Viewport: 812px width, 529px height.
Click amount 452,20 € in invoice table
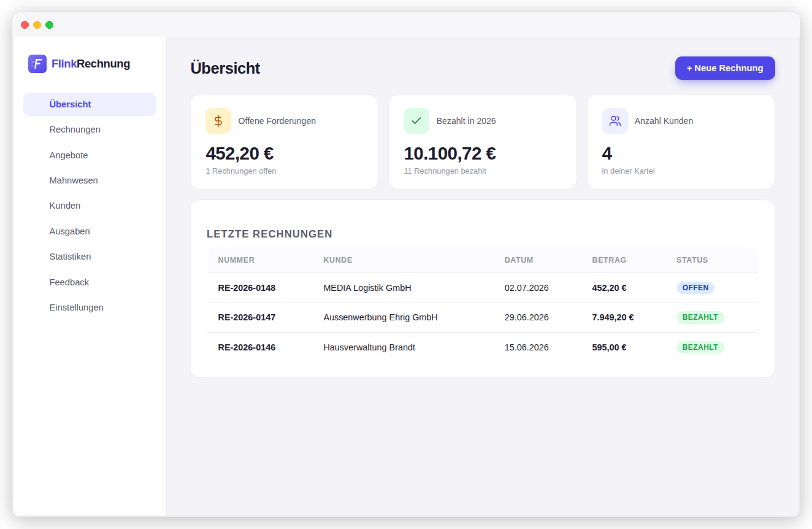point(609,288)
